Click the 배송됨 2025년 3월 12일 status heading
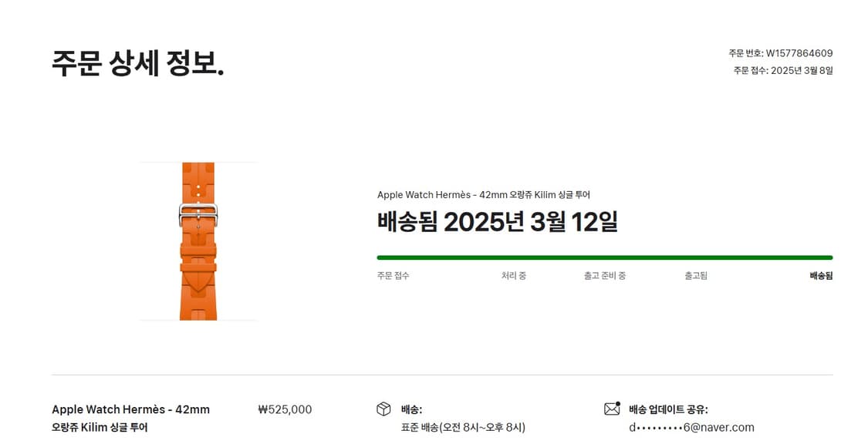 497,222
